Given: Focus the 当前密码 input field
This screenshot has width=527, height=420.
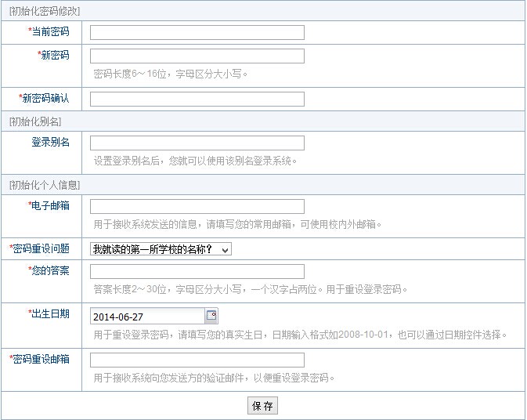Looking at the screenshot, I should [x=197, y=32].
